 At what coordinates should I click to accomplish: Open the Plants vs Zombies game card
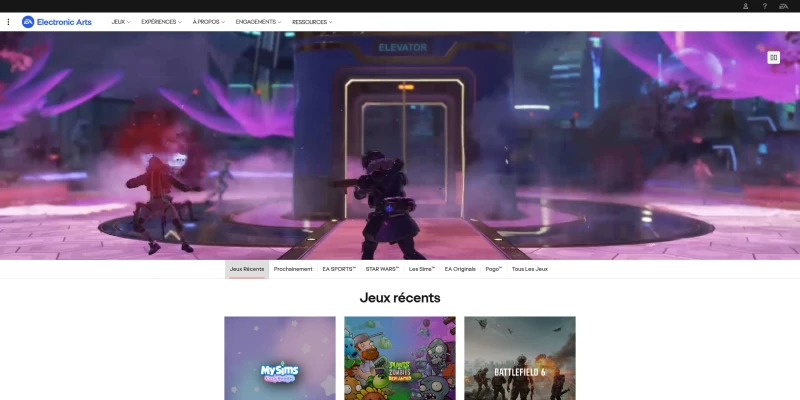pyautogui.click(x=400, y=358)
